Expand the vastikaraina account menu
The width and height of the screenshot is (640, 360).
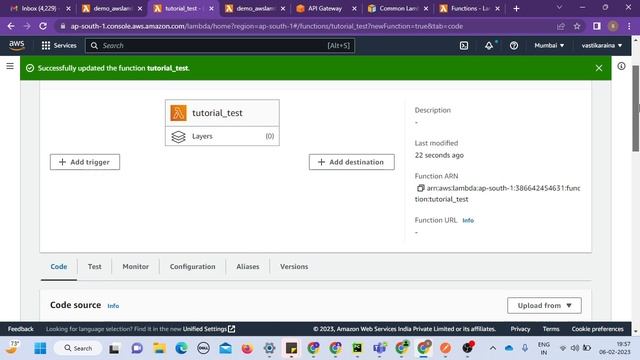(602, 45)
